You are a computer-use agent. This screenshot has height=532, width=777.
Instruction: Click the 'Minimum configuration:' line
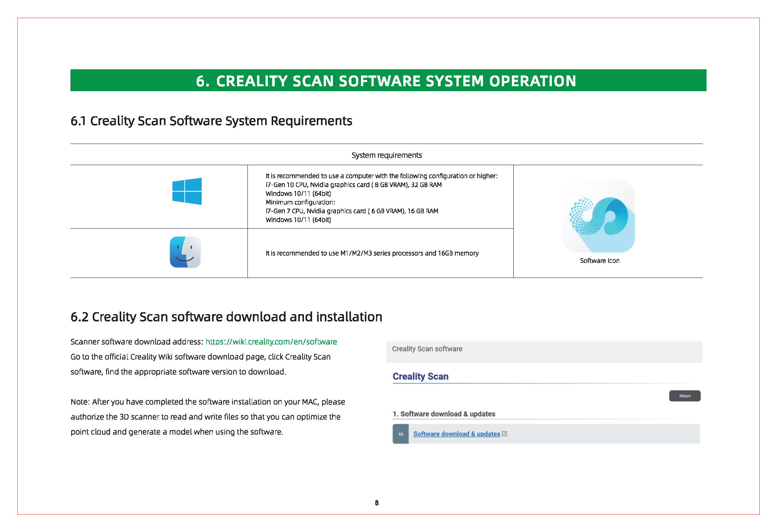tap(300, 202)
